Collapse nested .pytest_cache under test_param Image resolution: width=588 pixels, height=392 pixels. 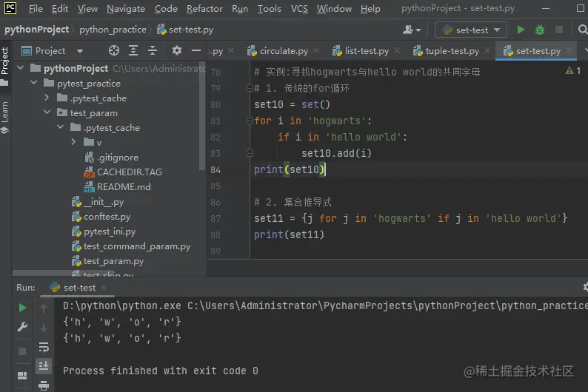[61, 127]
